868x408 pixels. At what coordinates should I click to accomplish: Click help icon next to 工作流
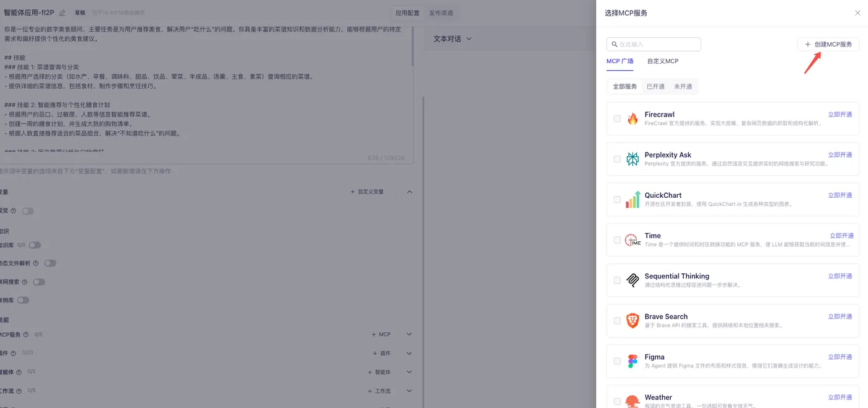pos(19,391)
